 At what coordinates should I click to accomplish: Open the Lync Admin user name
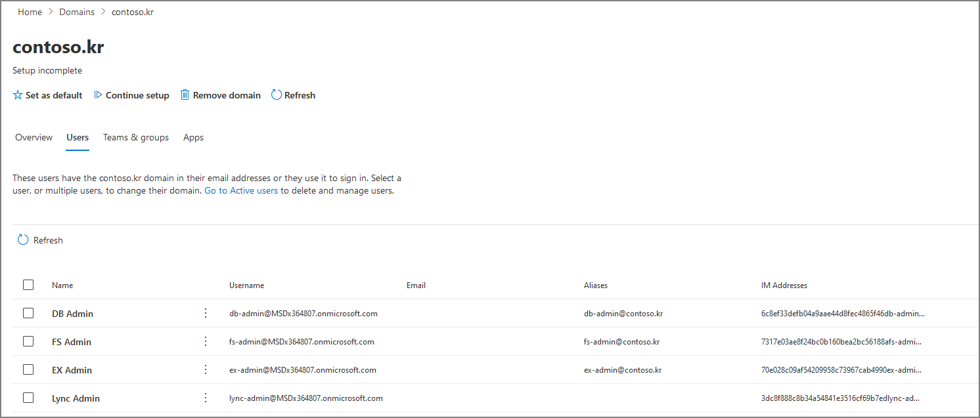point(76,398)
